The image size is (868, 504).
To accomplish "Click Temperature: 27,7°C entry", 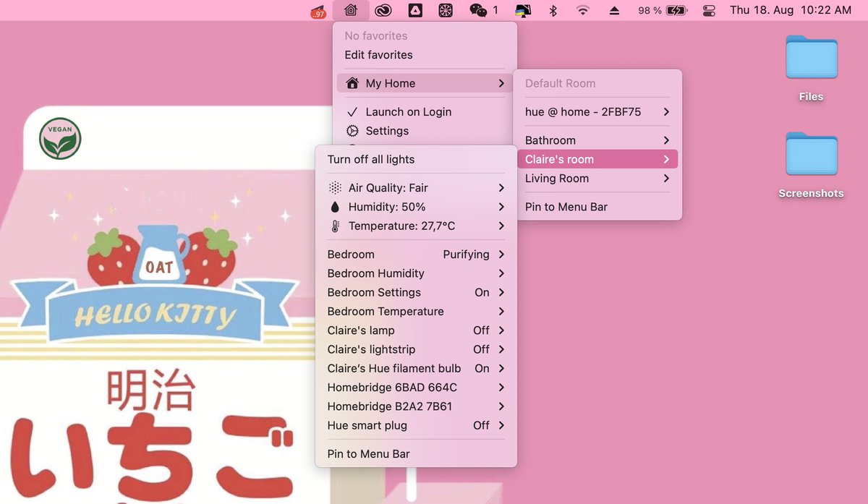I will (416, 226).
